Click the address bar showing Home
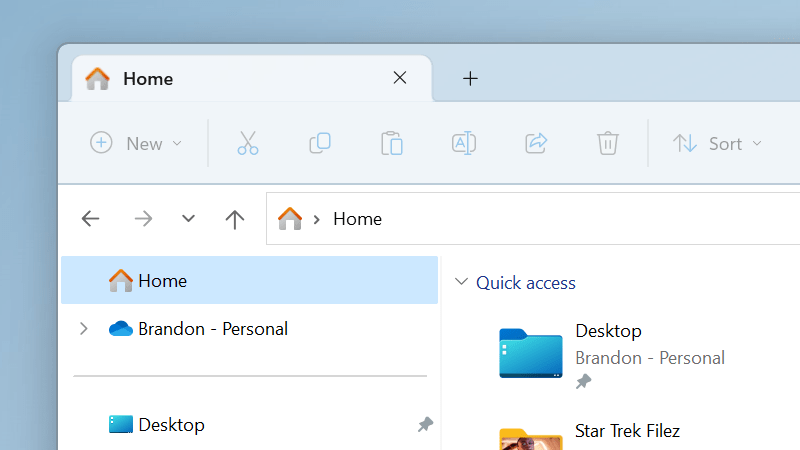 533,219
